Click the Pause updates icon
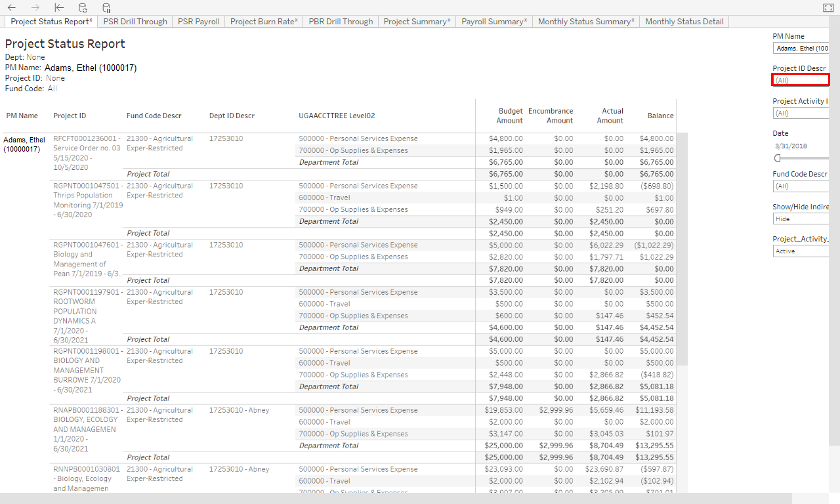 [106, 8]
